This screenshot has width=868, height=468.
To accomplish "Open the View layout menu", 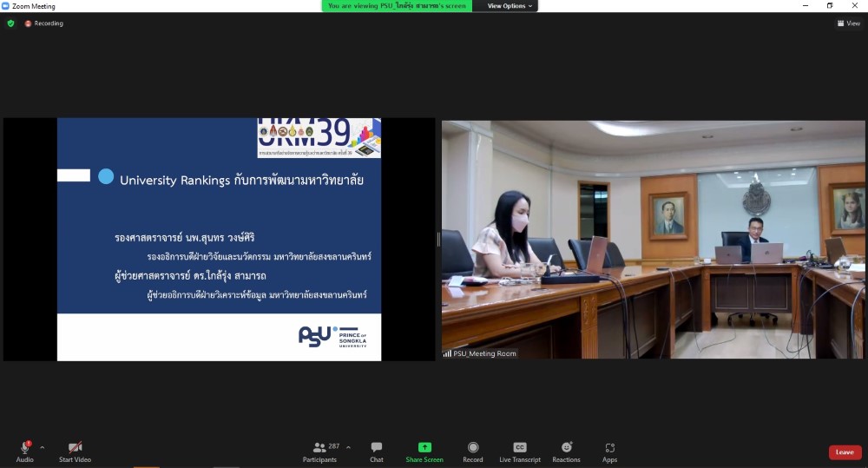I will (848, 23).
